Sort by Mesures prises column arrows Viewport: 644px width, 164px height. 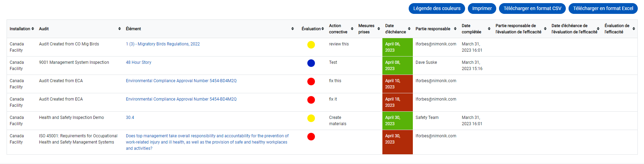point(379,29)
